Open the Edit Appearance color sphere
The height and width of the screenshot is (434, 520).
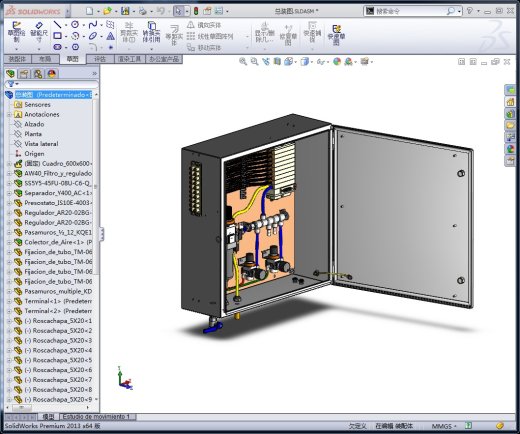[337, 62]
